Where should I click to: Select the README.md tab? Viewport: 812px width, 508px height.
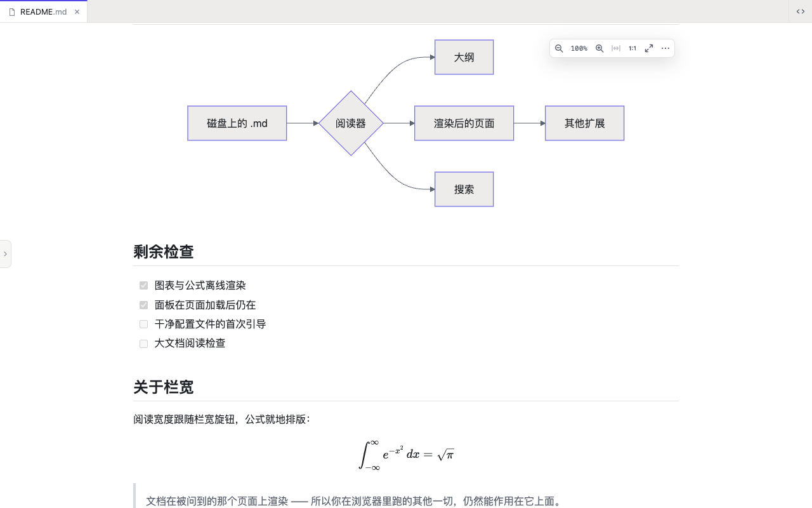[44, 11]
